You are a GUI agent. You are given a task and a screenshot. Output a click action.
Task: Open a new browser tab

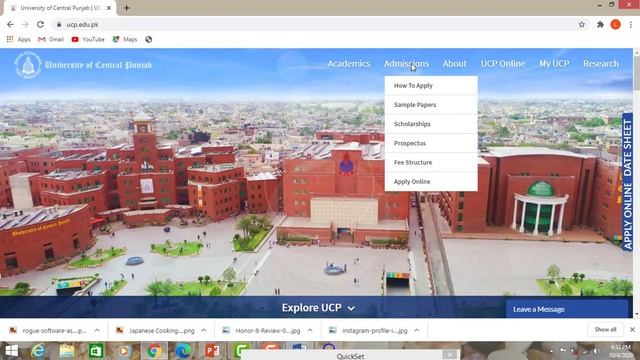coord(127,8)
